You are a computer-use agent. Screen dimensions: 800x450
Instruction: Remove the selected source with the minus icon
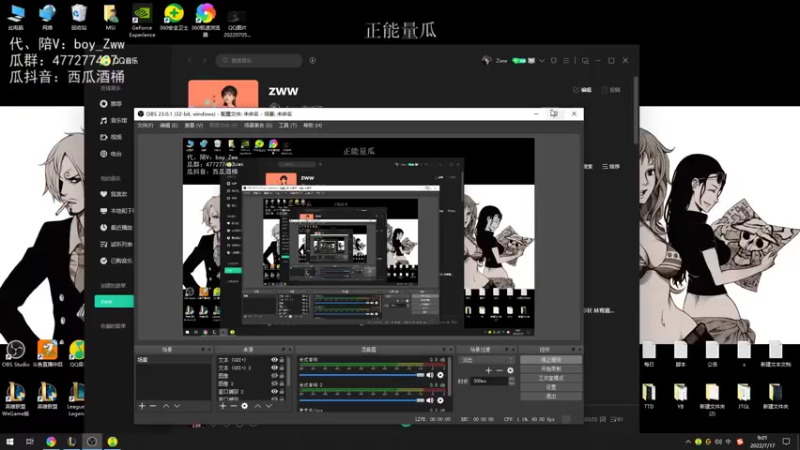233,406
